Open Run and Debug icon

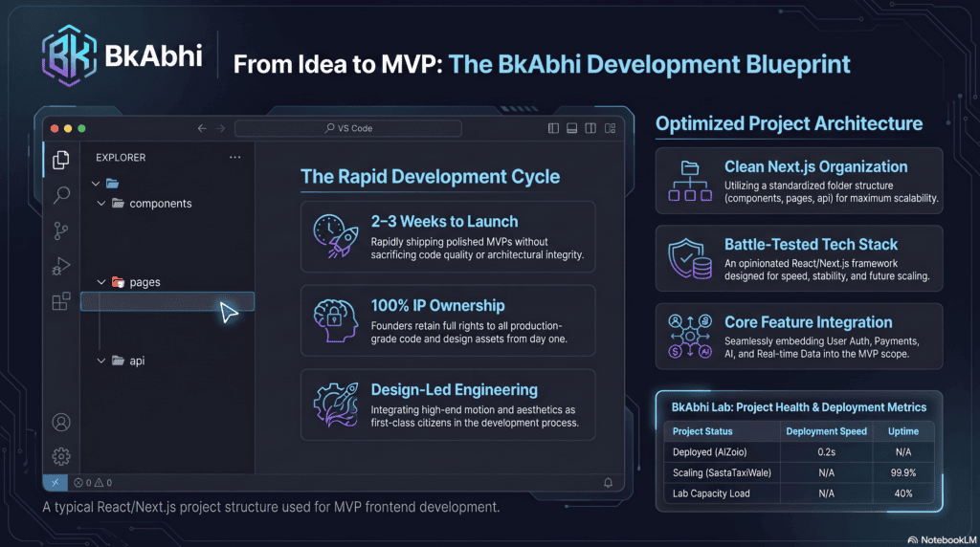click(60, 267)
